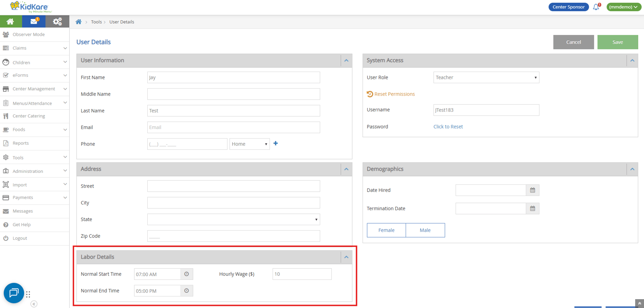Click the Click to Reset password link
The height and width of the screenshot is (308, 644).
click(448, 127)
